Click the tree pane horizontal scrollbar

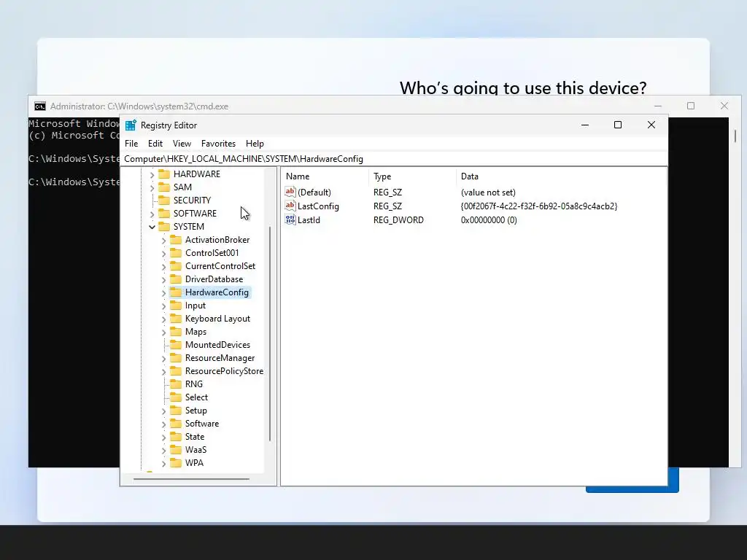191,478
